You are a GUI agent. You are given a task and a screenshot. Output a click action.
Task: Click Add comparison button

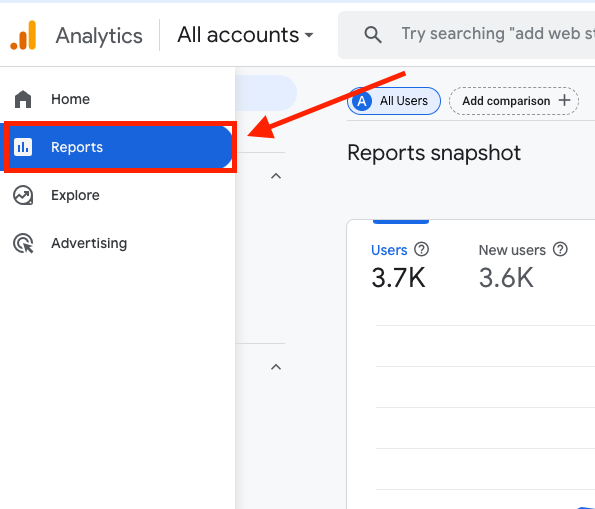click(x=514, y=101)
